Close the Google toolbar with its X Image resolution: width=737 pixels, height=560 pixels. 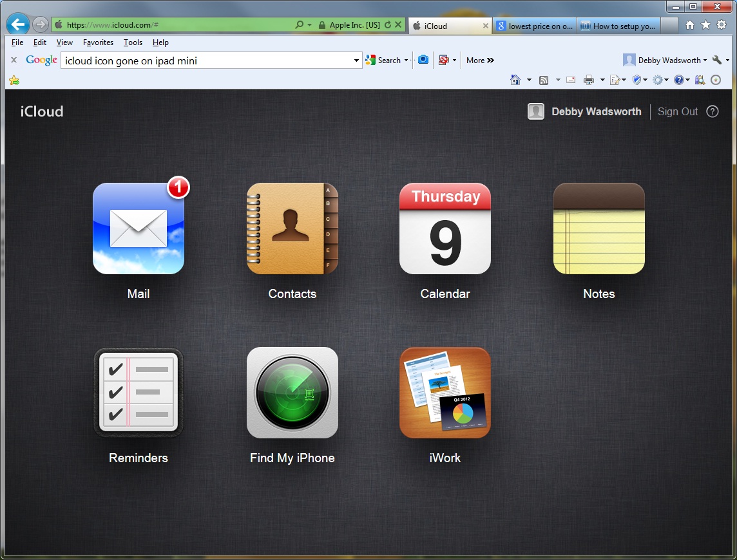pyautogui.click(x=14, y=60)
